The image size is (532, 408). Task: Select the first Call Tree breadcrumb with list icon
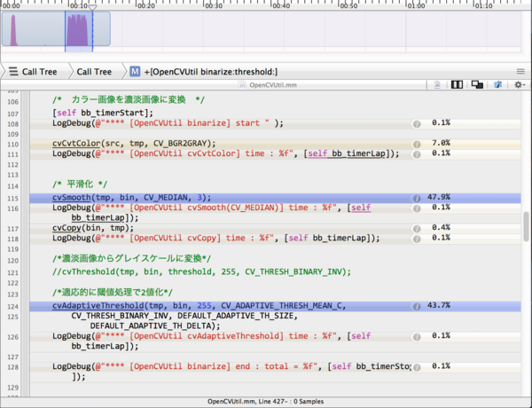[x=34, y=72]
